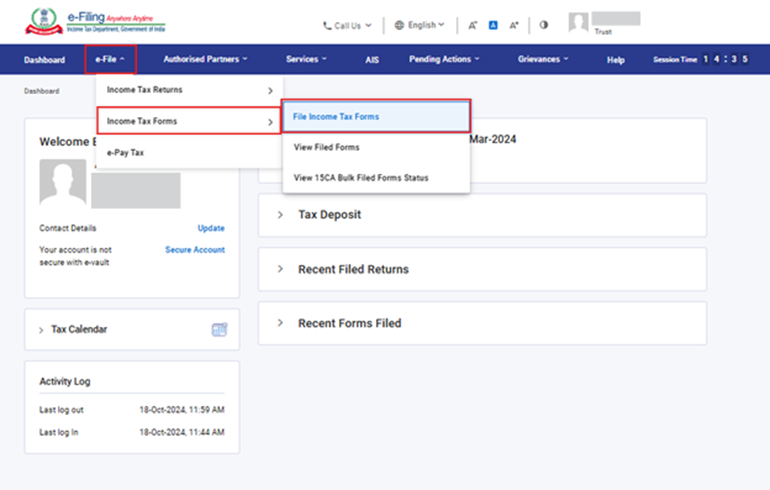Open the Tax Calendar icon
770x490 pixels.
pos(219,329)
